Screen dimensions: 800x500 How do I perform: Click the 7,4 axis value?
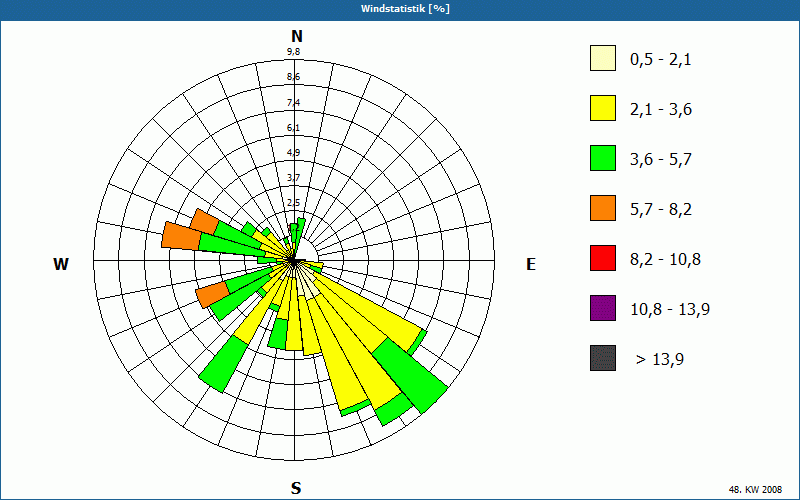coord(293,103)
